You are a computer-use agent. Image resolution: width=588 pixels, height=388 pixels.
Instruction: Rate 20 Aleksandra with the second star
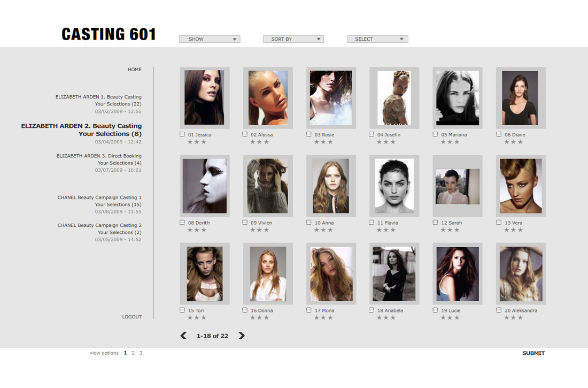click(513, 318)
